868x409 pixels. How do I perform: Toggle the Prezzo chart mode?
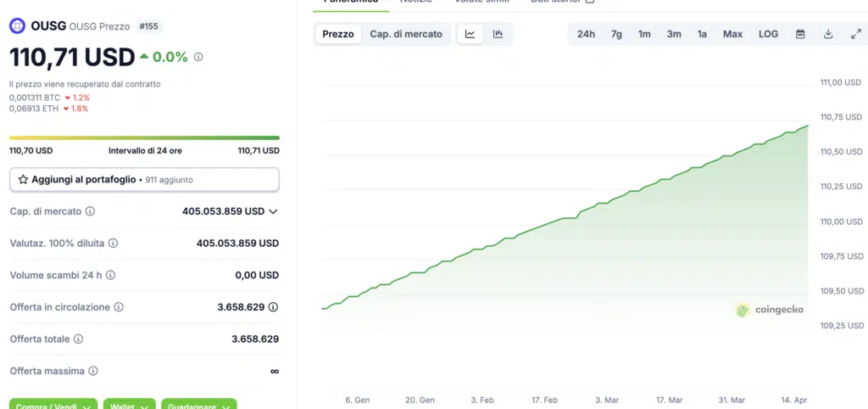[338, 34]
